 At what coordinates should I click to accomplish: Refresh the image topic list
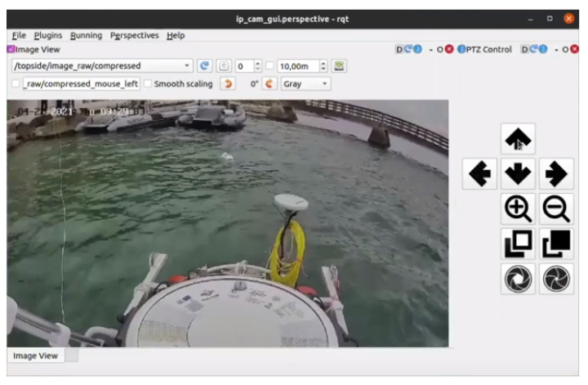click(x=205, y=65)
